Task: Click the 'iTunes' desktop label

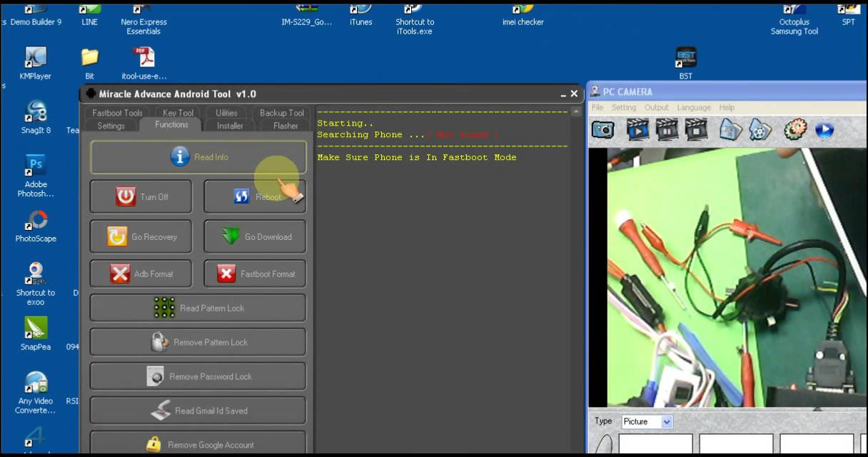Action: [x=360, y=22]
